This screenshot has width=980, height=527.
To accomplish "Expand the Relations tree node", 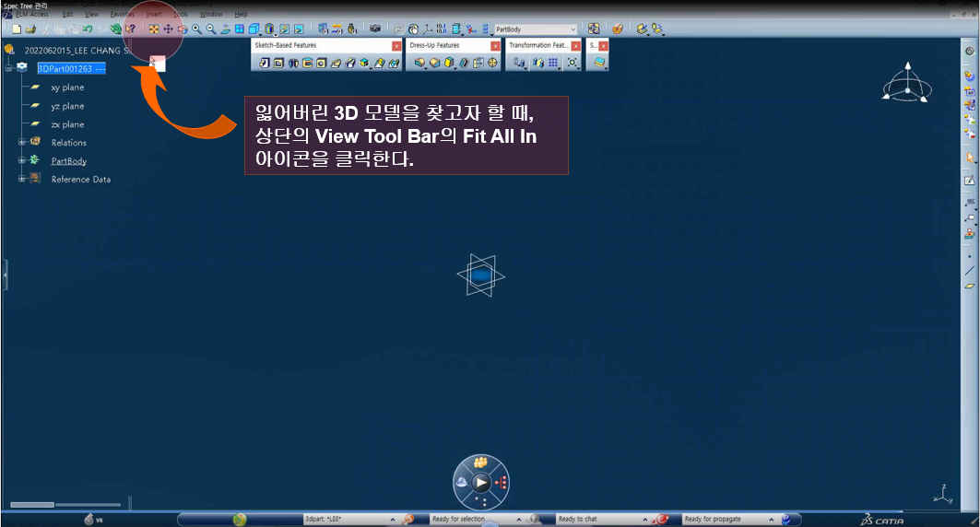I will (x=20, y=142).
